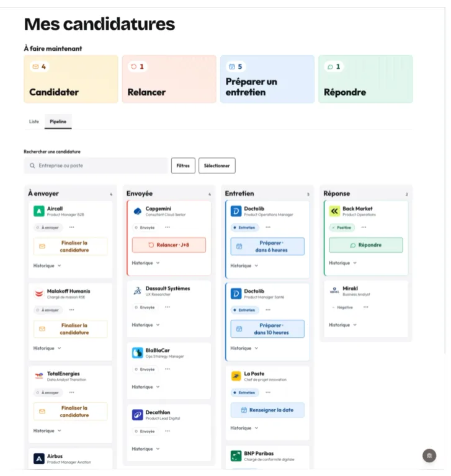Viewport: 451px width, 476px height.
Task: Click the Entreprise ou poste search field
Action: [x=96, y=165]
